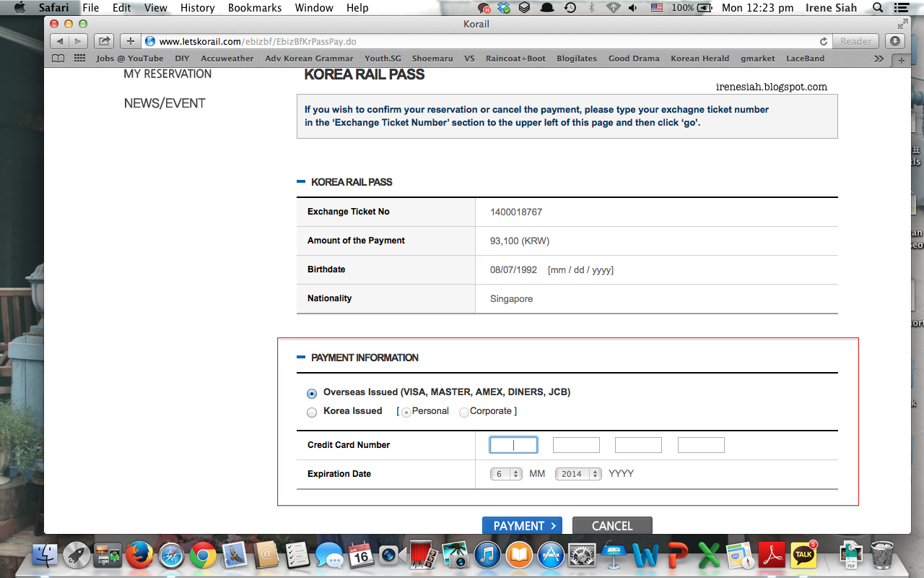Click Irene Siah user menu

831,8
